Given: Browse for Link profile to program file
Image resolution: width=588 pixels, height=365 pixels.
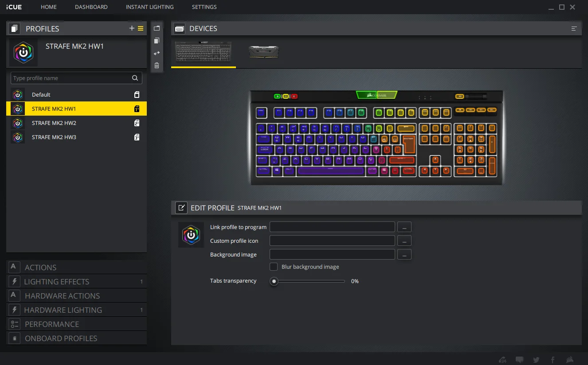Looking at the screenshot, I should (x=404, y=227).
